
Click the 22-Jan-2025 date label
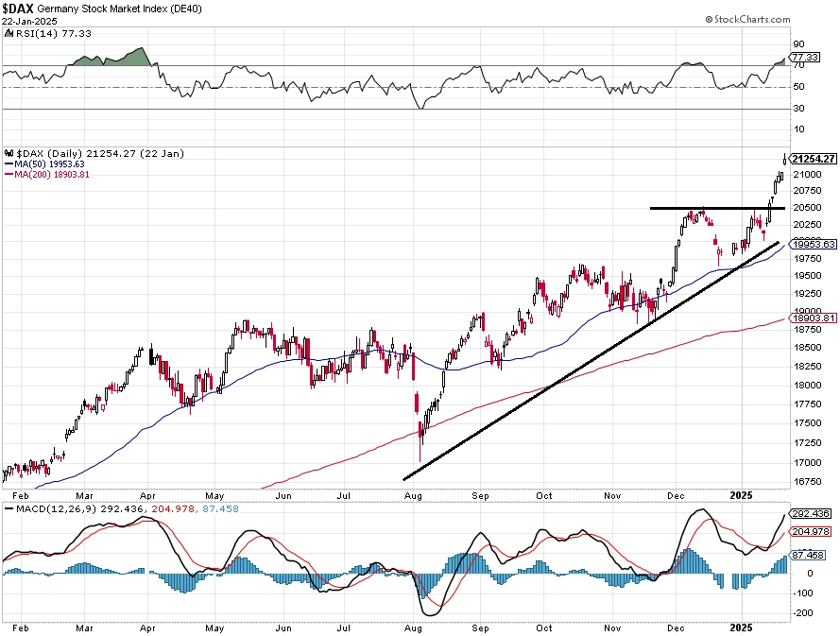pyautogui.click(x=29, y=22)
